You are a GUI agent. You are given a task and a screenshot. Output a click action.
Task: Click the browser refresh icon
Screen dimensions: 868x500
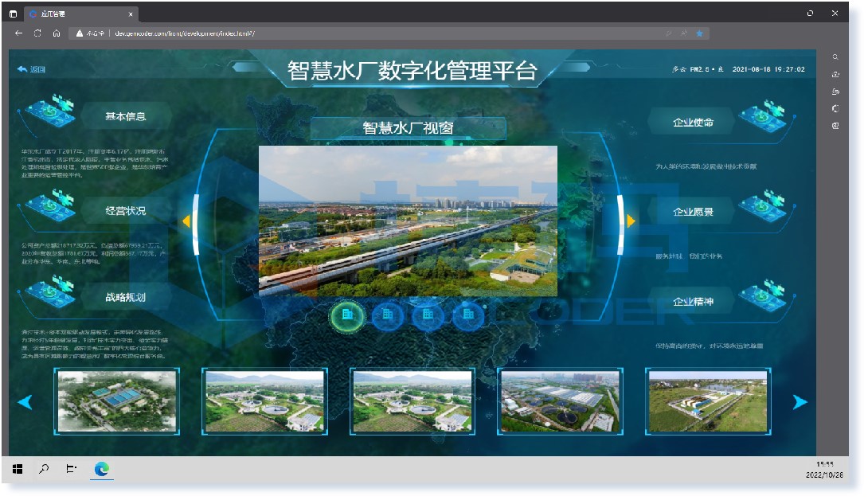point(37,33)
